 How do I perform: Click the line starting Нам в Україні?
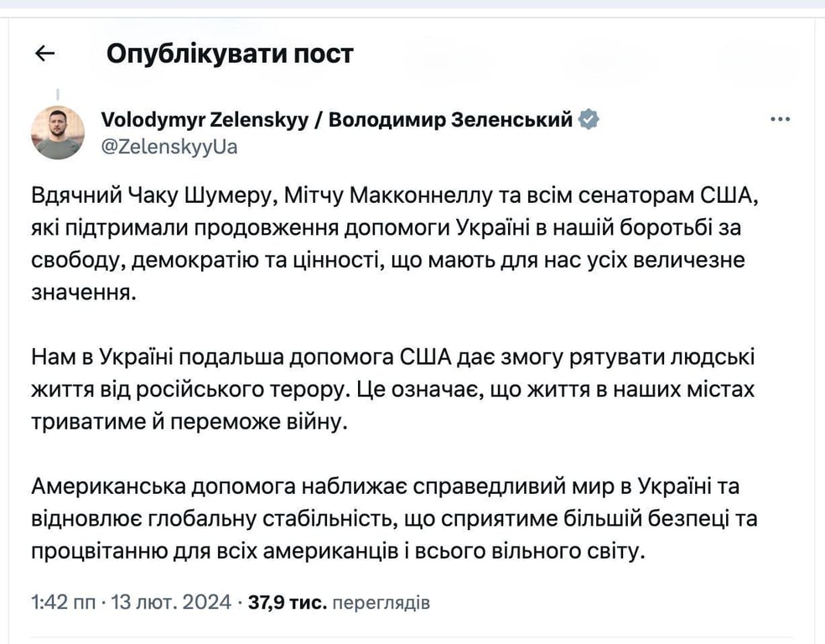pyautogui.click(x=392, y=358)
